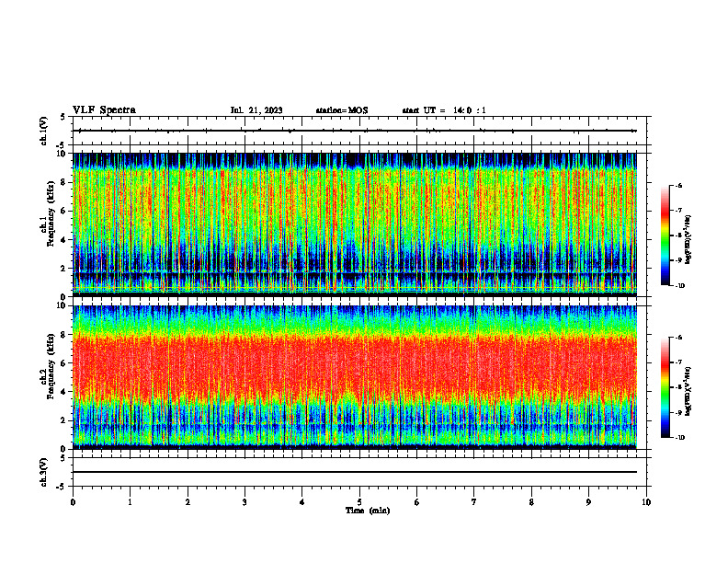This screenshot has height=563, width=728.
Task: Click the "1" tick on the time axis
Action: (x=130, y=502)
